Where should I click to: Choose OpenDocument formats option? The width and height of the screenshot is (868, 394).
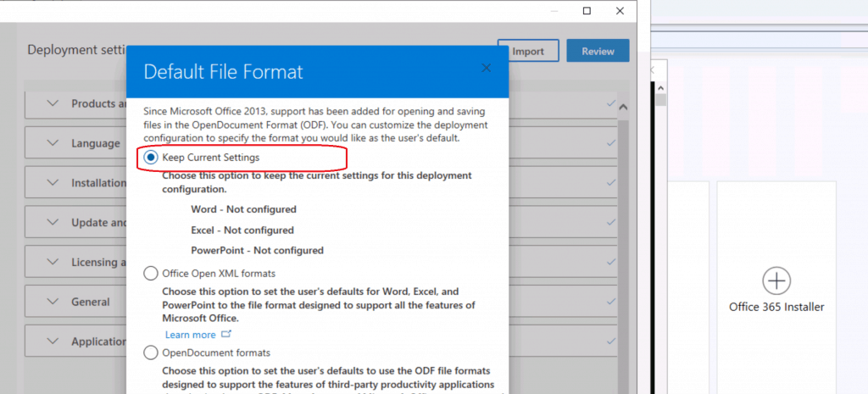[151, 352]
